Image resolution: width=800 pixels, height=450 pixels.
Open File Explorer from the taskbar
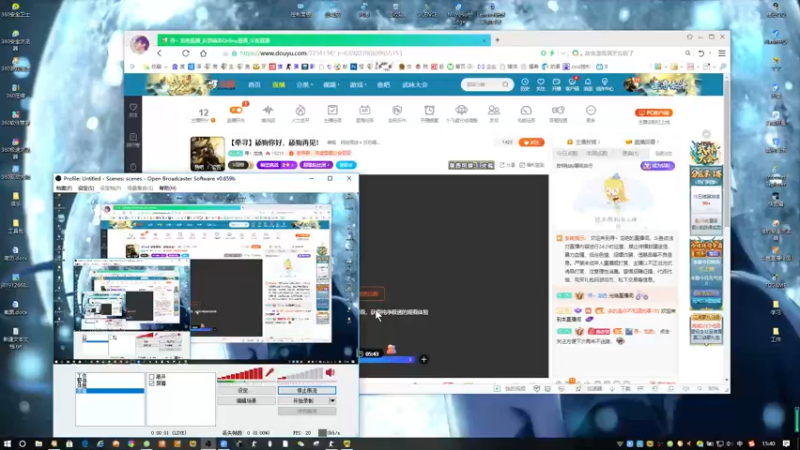pos(38,444)
